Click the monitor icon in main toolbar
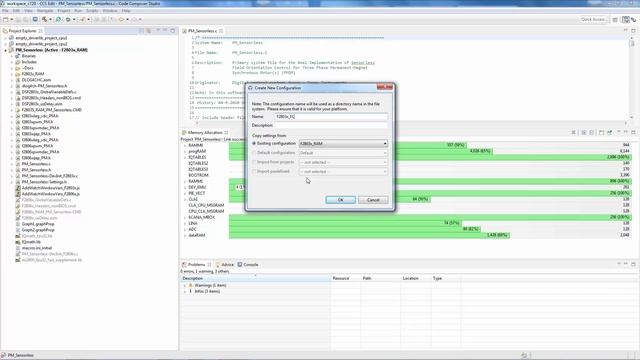The width and height of the screenshot is (640, 360). (x=35, y=19)
